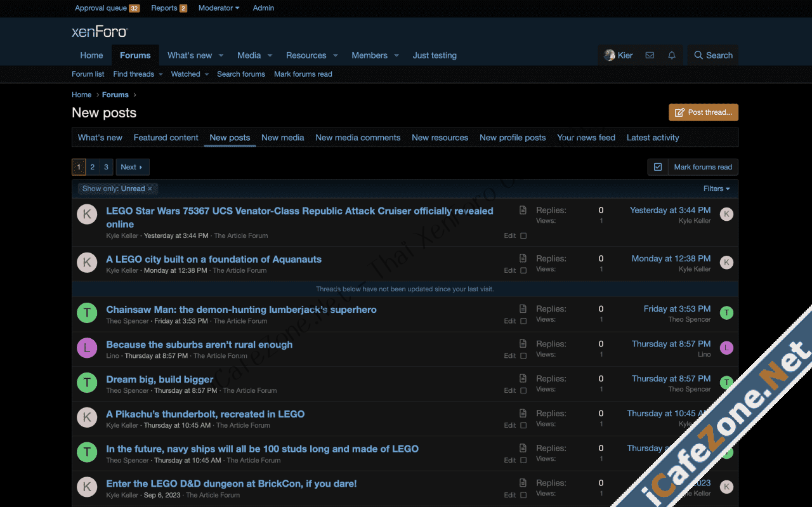Expand the Members dropdown arrow
Viewport: 812px width, 507px height.
point(396,56)
